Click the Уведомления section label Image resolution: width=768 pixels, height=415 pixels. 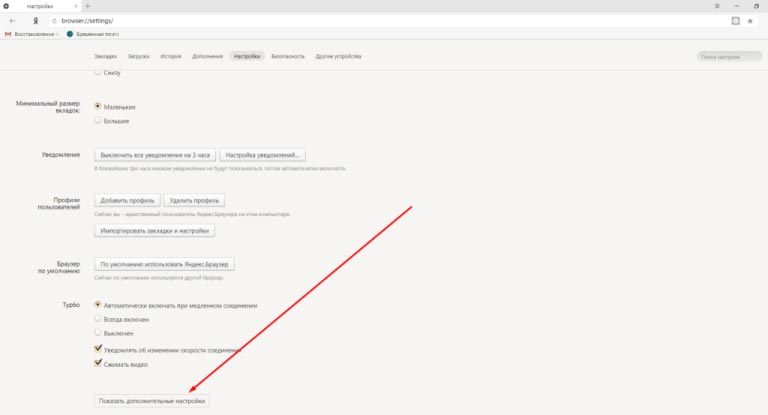(61, 155)
